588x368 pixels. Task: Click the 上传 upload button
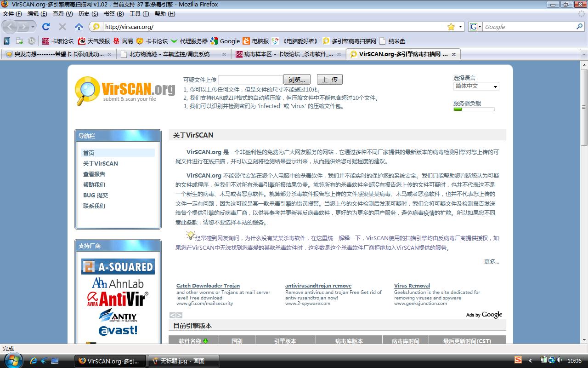pyautogui.click(x=330, y=80)
